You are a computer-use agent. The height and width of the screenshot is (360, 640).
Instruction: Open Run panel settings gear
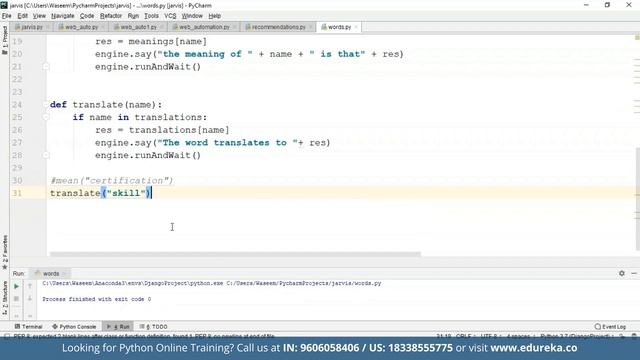click(622, 273)
